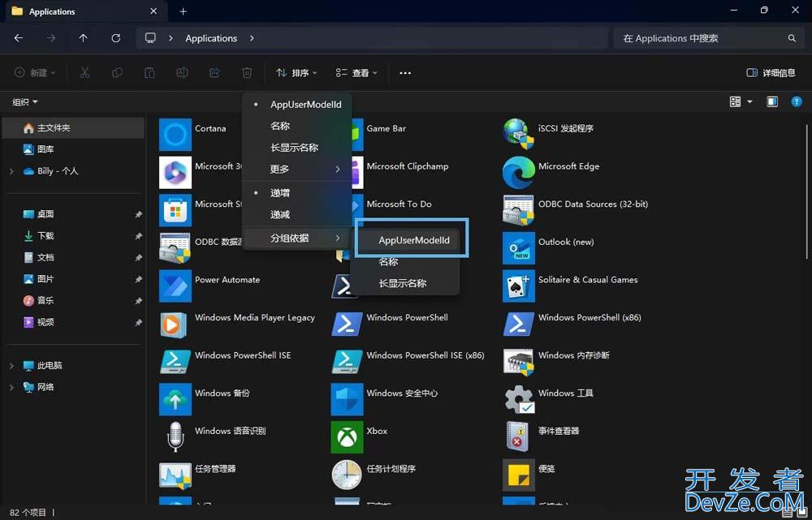Expand 网络 tree node
This screenshot has width=812, height=520.
click(x=11, y=387)
